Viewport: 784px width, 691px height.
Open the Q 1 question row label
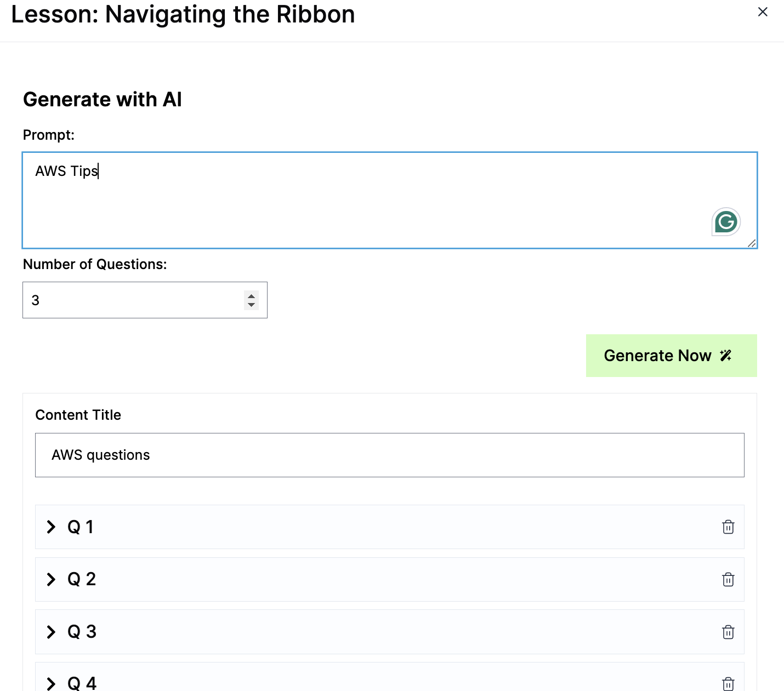[81, 527]
